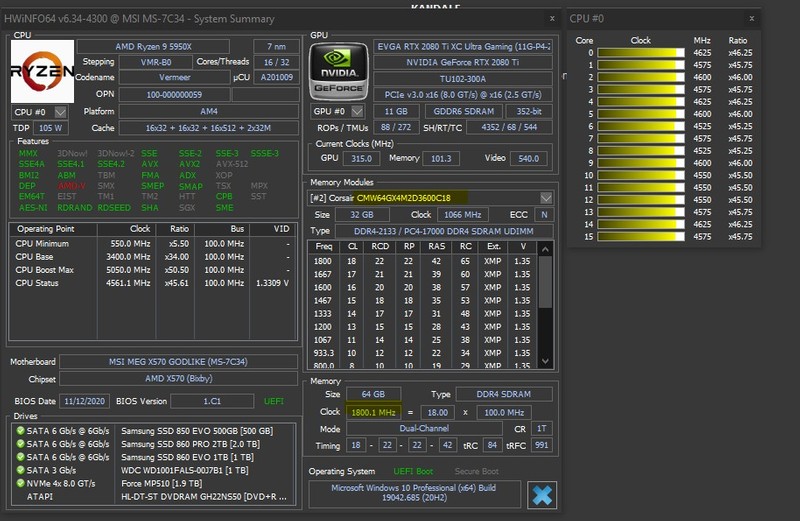Click the AVX2 feature flag
The height and width of the screenshot is (521, 800).
click(189, 164)
